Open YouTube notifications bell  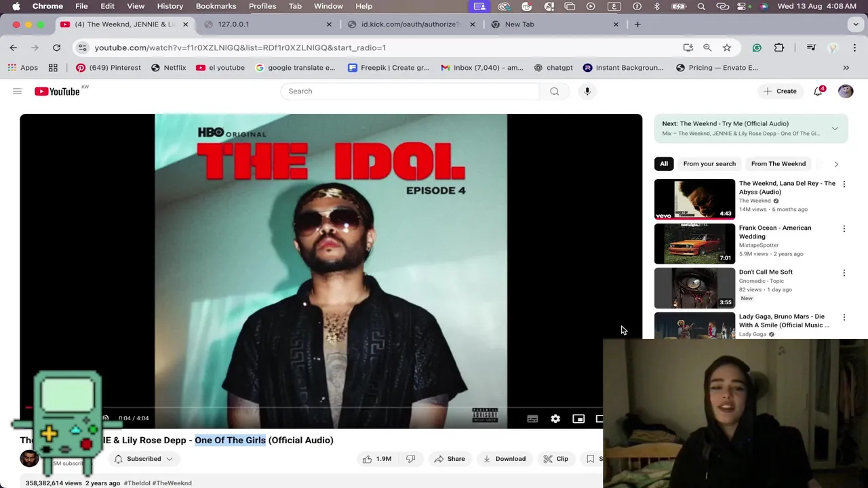[x=818, y=91]
